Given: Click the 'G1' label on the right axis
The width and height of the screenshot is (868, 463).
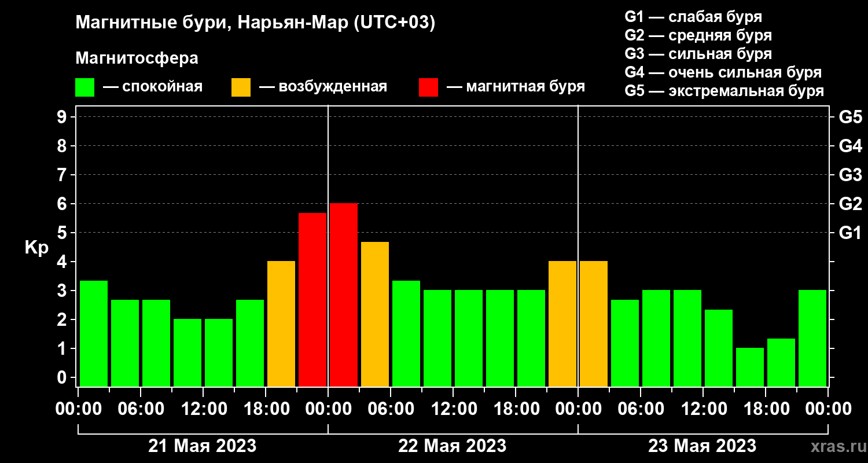Looking at the screenshot, I should click(851, 233).
